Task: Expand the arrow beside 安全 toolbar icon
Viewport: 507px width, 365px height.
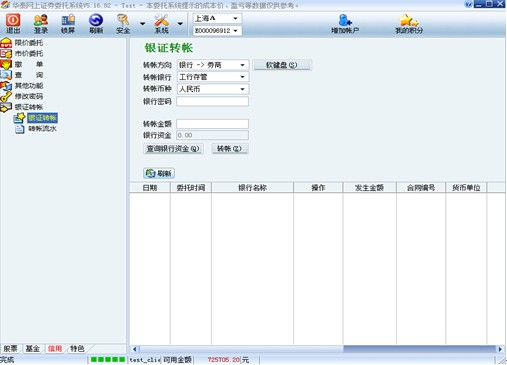Action: click(143, 24)
